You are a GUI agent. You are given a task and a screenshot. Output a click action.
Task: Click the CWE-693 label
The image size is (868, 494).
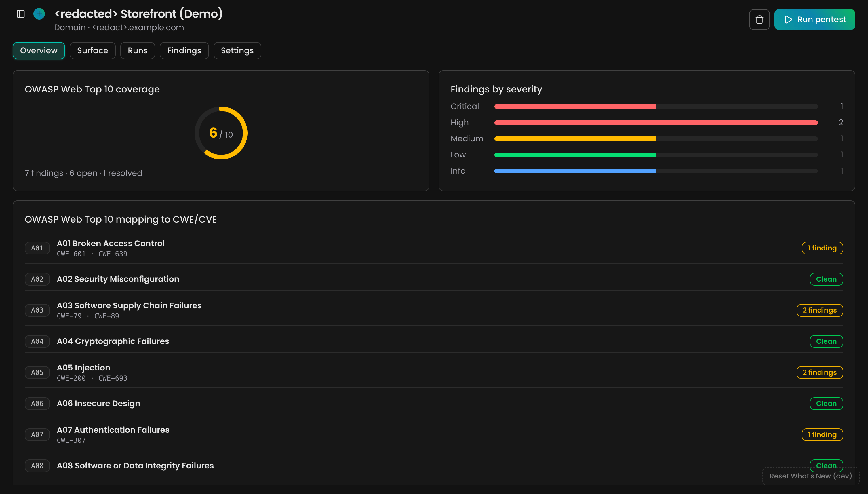(113, 378)
